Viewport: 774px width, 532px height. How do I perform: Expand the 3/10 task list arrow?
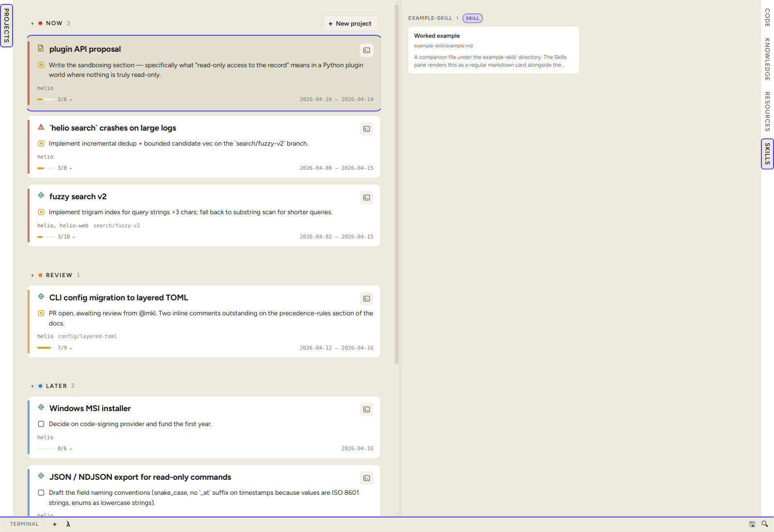pyautogui.click(x=74, y=237)
